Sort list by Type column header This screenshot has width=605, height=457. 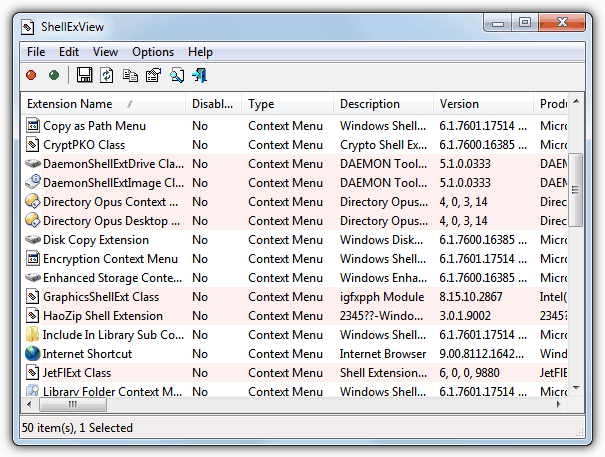click(261, 104)
